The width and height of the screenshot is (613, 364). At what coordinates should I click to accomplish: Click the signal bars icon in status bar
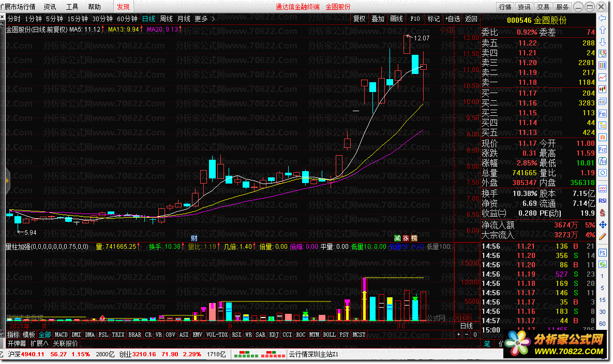[x=259, y=354]
